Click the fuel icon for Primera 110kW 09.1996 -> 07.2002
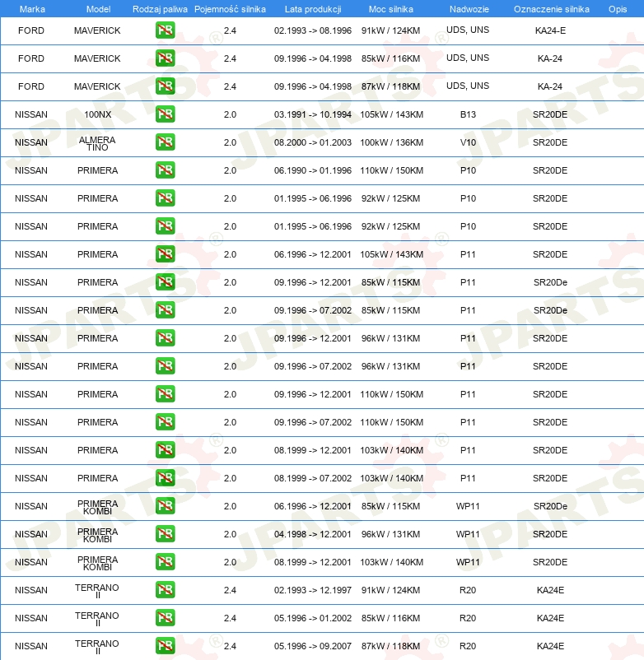The width and height of the screenshot is (644, 660). click(x=165, y=422)
